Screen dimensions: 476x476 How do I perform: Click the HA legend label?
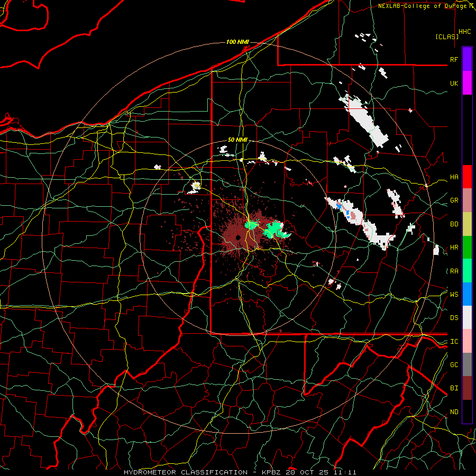point(454,177)
